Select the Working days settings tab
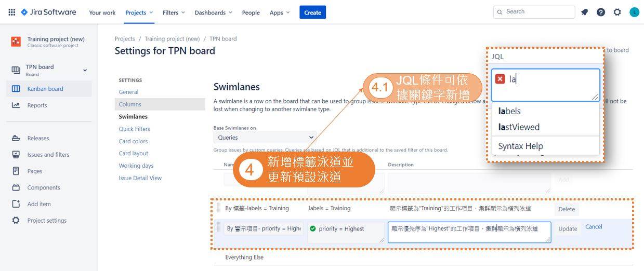This screenshot has height=271, width=644. pos(136,166)
